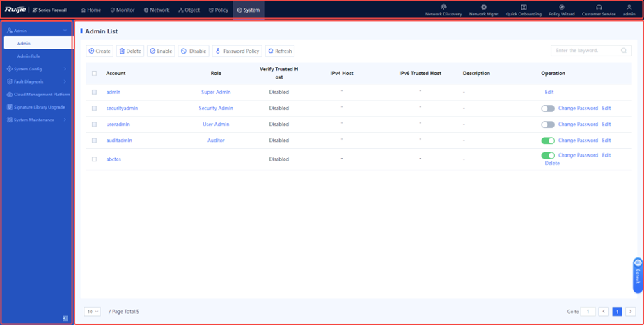Collapse the sidebar with bottom icon
This screenshot has width=644, height=325.
[x=65, y=318]
